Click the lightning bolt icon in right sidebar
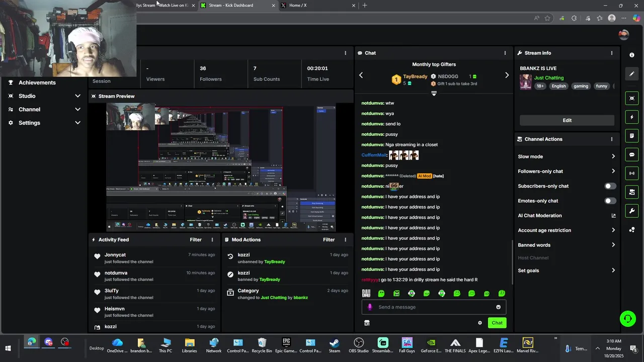The image size is (644, 362). (x=632, y=117)
